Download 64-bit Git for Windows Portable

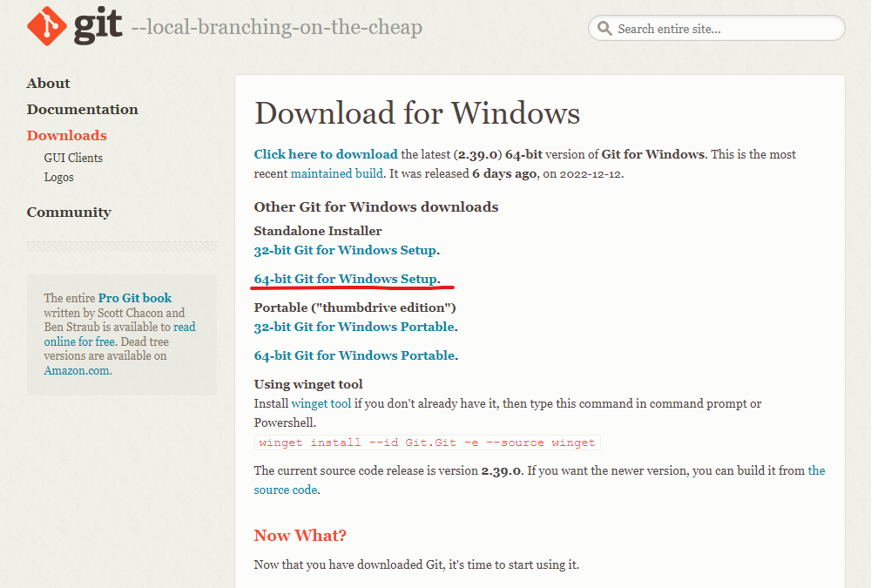(354, 355)
